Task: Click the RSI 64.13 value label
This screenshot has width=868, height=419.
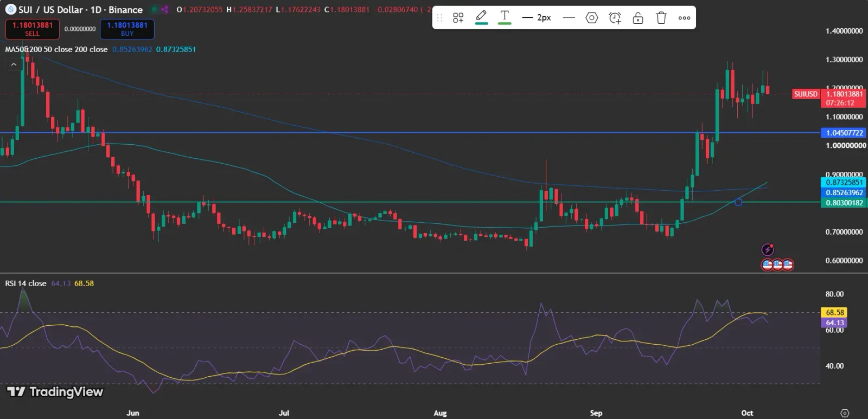Action: [x=835, y=323]
